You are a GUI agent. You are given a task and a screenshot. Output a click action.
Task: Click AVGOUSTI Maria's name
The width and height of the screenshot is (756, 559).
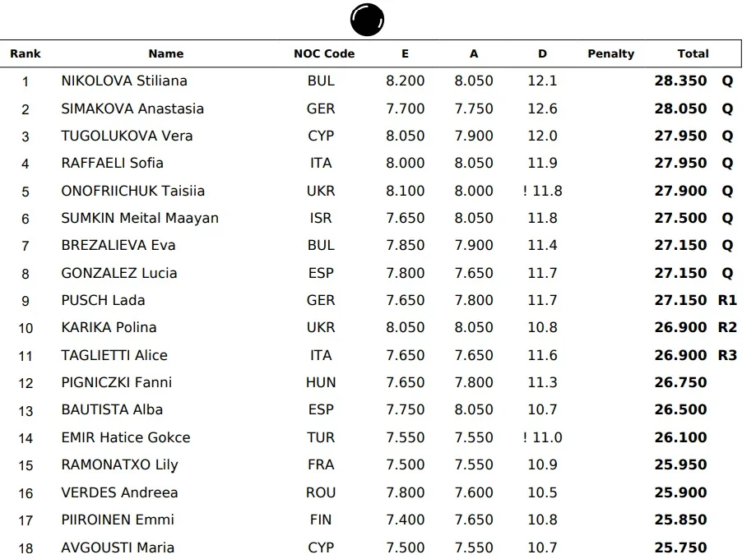pyautogui.click(x=118, y=547)
